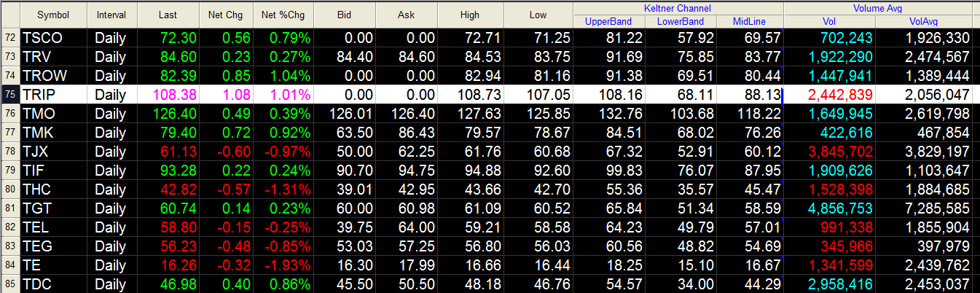Click the Net Chg column header

[x=226, y=15]
